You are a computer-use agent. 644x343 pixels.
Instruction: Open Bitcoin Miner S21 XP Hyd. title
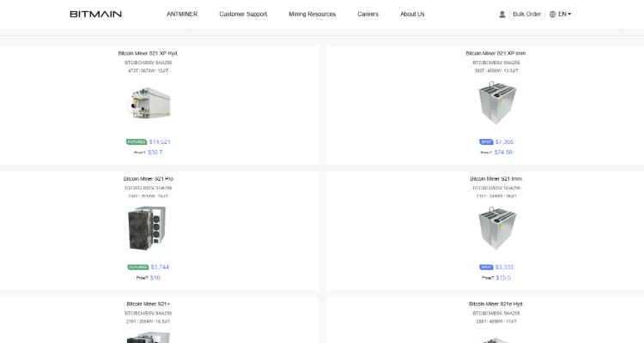click(148, 53)
